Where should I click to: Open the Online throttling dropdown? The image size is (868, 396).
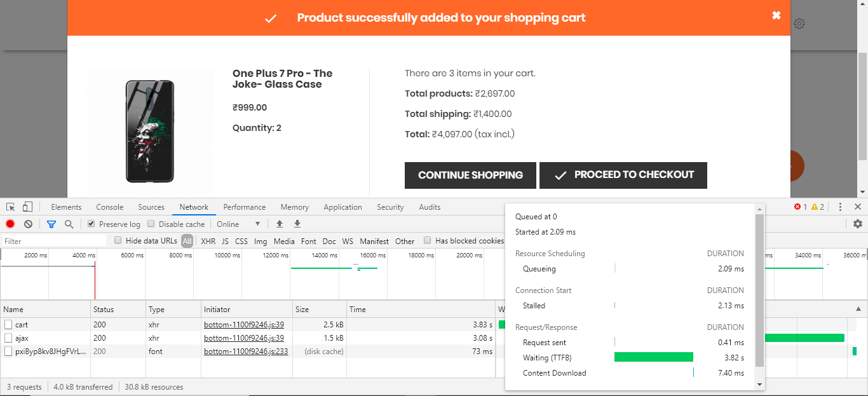(238, 224)
